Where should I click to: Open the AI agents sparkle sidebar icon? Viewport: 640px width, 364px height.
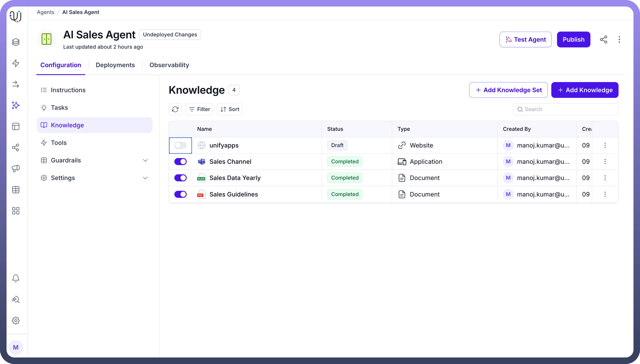16,105
